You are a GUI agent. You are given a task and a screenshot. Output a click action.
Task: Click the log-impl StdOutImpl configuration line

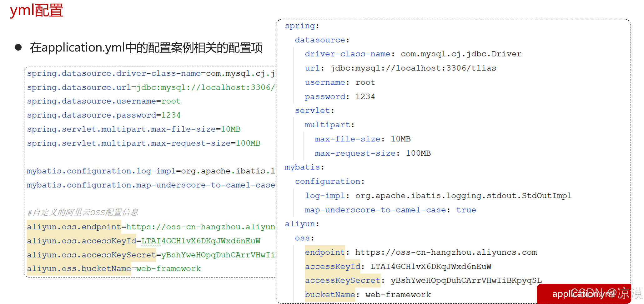click(x=438, y=195)
